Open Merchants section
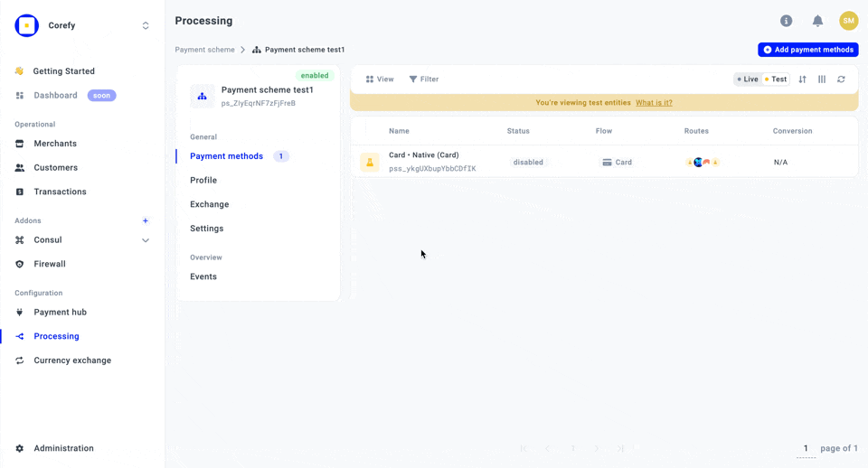Viewport: 868px width, 468px height. pyautogui.click(x=55, y=144)
